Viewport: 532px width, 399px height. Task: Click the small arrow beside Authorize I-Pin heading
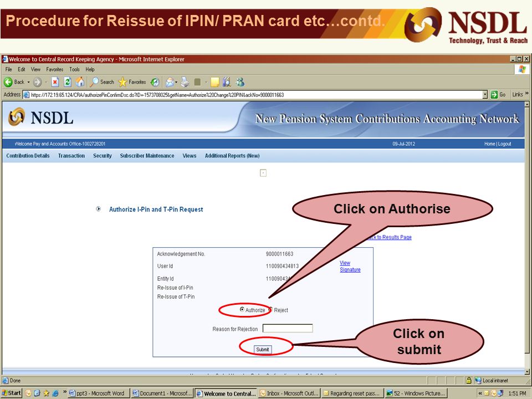click(x=99, y=209)
